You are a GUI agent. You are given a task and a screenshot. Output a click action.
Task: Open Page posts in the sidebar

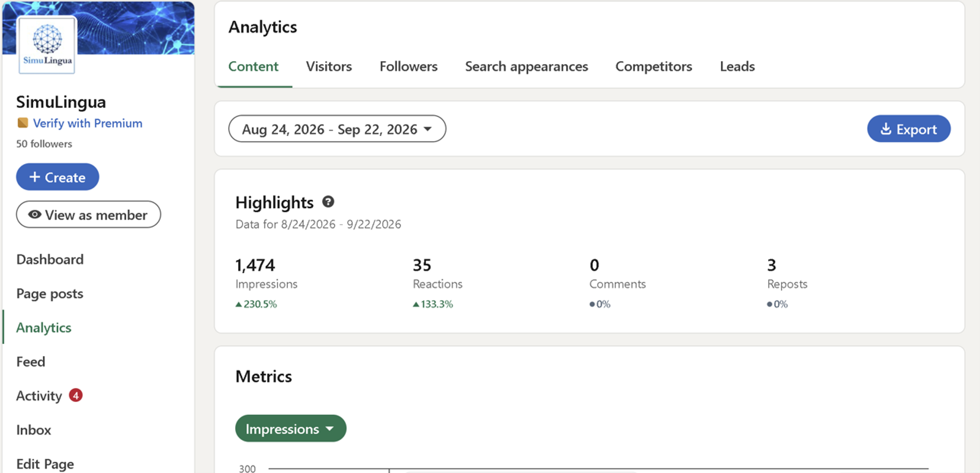click(50, 294)
